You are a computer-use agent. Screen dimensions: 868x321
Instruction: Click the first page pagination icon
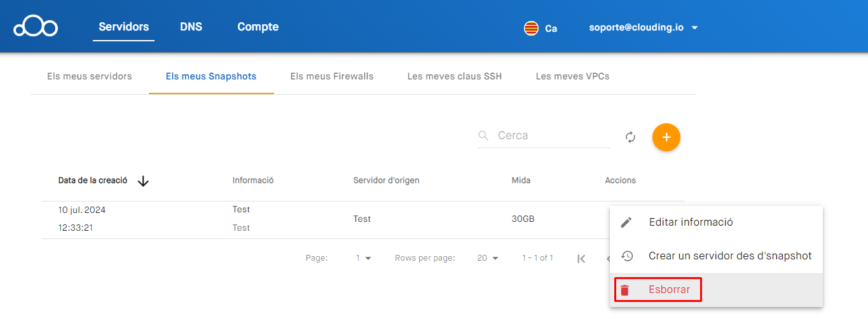coord(581,258)
